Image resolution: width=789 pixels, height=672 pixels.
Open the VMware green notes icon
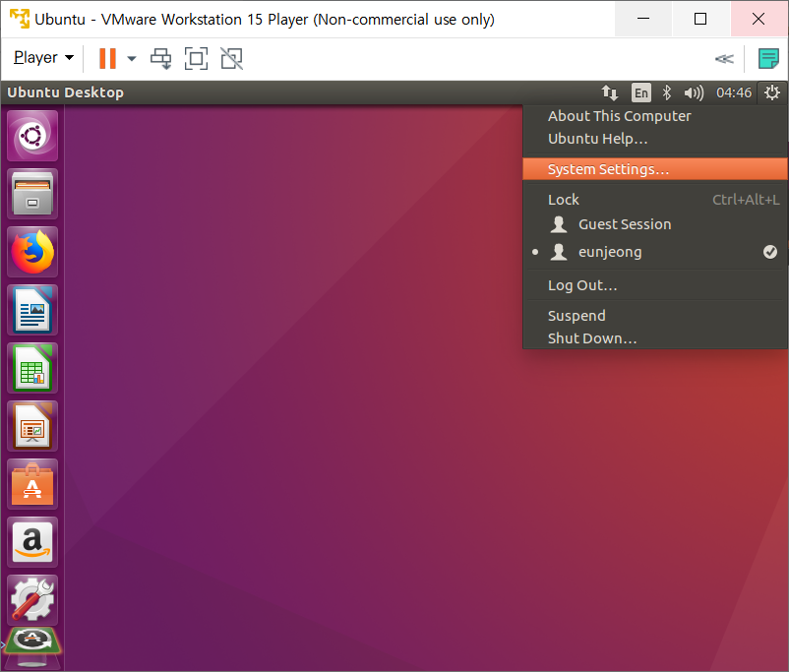click(x=768, y=58)
